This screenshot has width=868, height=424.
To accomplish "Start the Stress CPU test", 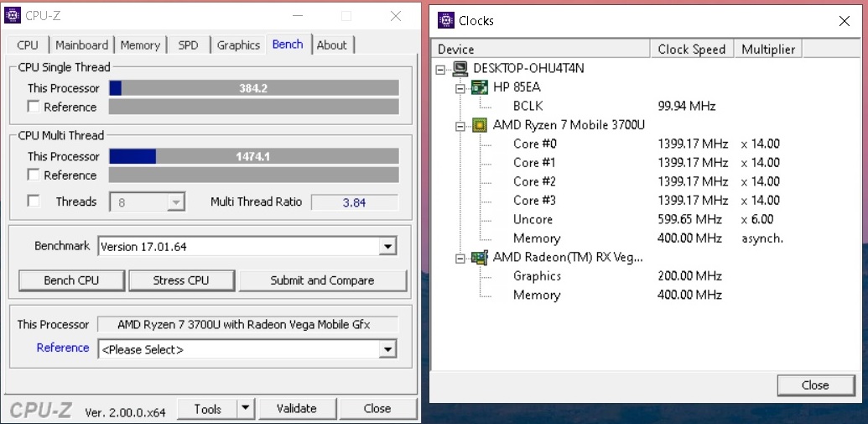I will [181, 280].
